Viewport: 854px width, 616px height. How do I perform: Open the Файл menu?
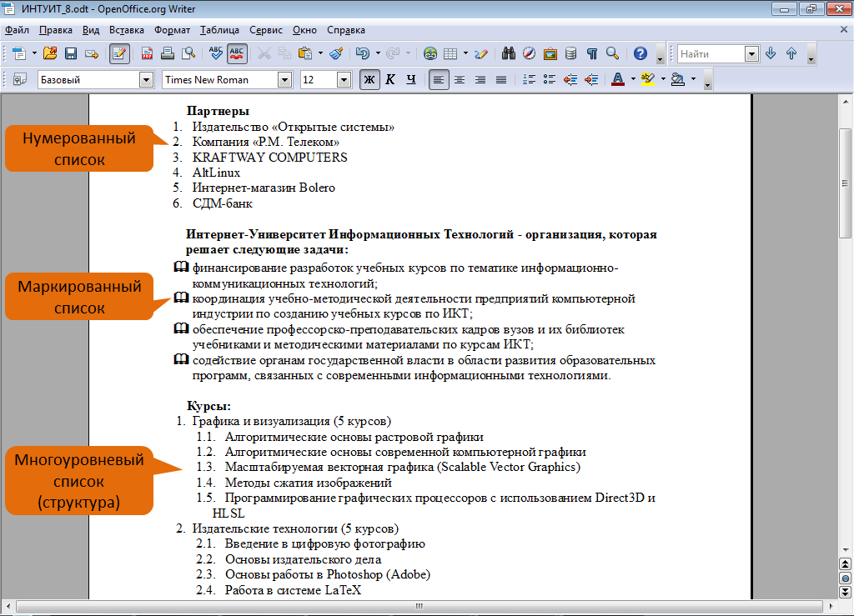click(x=18, y=30)
